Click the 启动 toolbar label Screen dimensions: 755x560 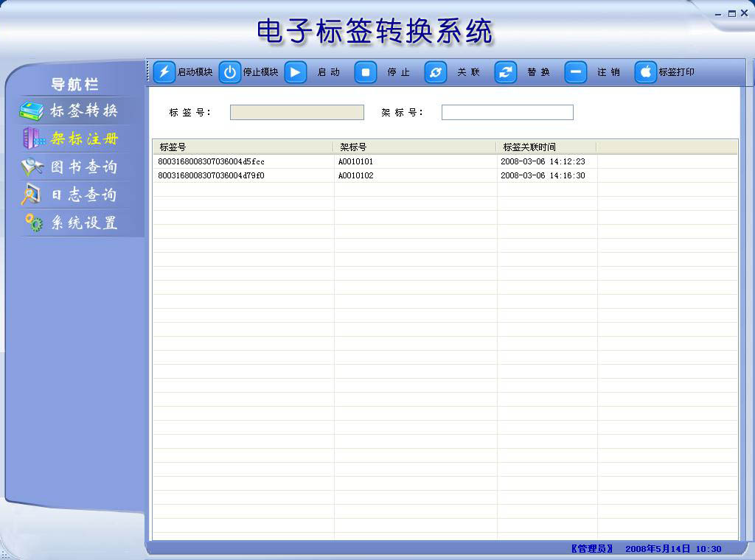click(329, 72)
